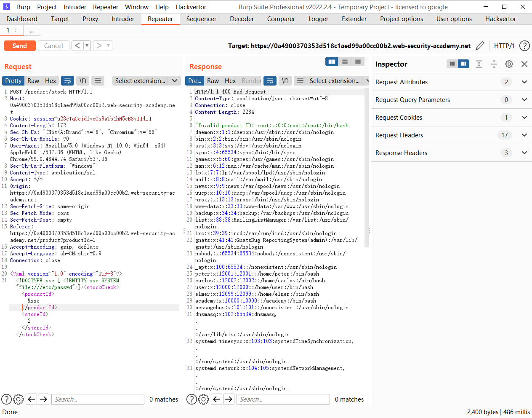Open the Project menu
The image size is (532, 418).
click(x=47, y=7)
